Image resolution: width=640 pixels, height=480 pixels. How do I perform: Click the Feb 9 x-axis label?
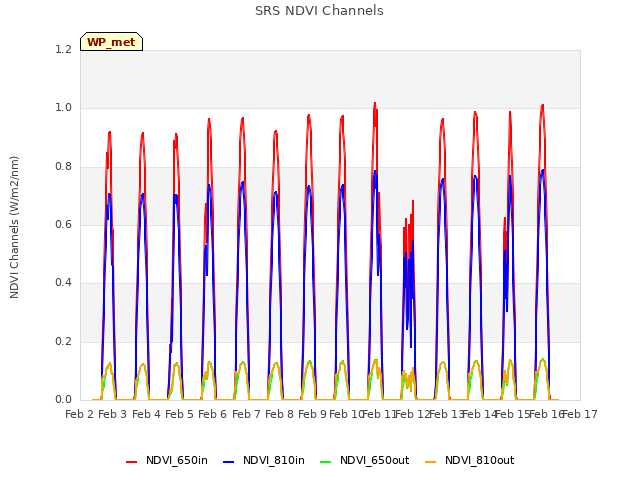tap(312, 414)
